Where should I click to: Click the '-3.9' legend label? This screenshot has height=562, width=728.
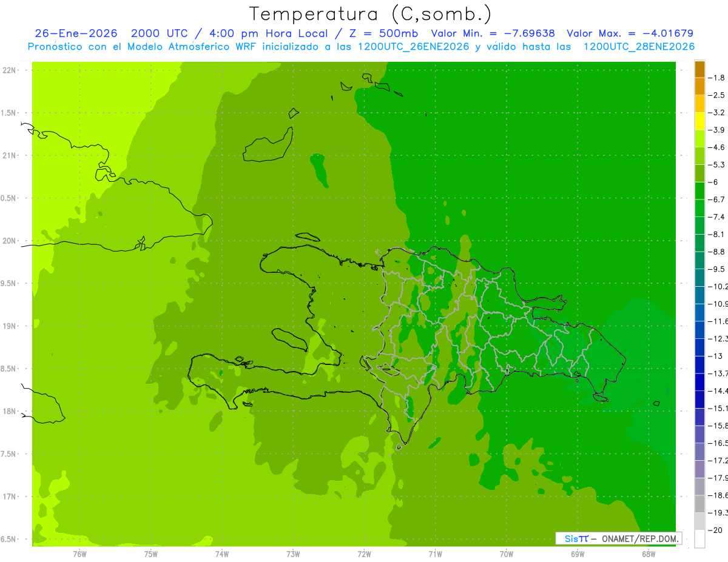tap(716, 130)
